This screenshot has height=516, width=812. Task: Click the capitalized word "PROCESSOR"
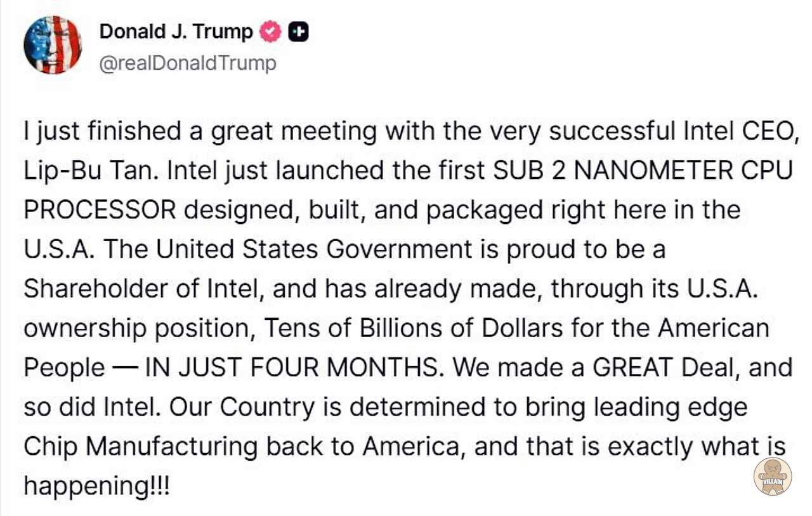(100, 210)
